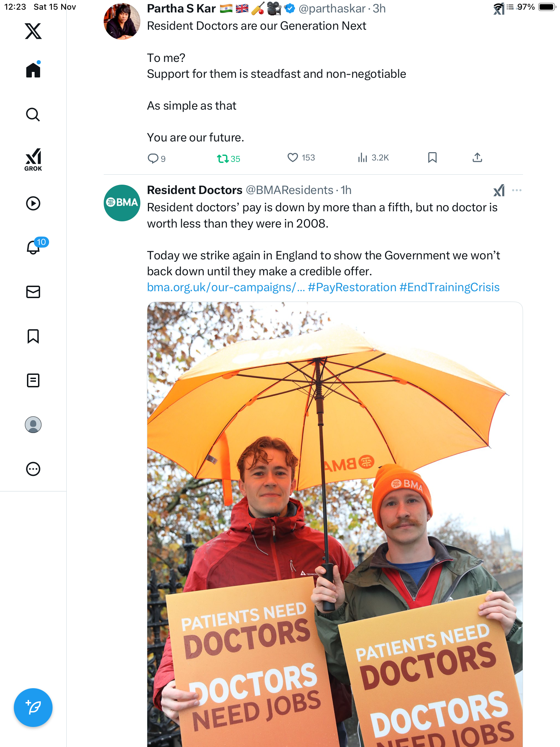The width and height of the screenshot is (560, 747).
Task: Open the Grok sidebar icon
Action: [33, 160]
